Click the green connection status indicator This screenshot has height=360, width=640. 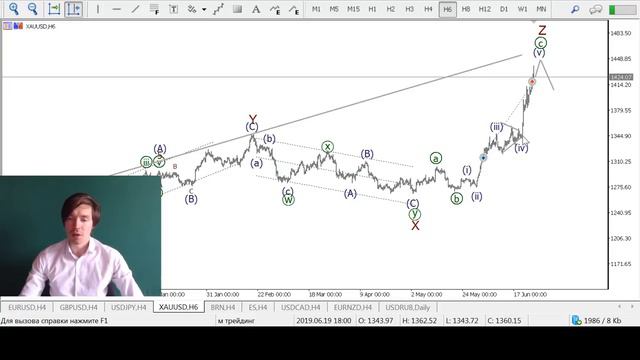(622, 9)
